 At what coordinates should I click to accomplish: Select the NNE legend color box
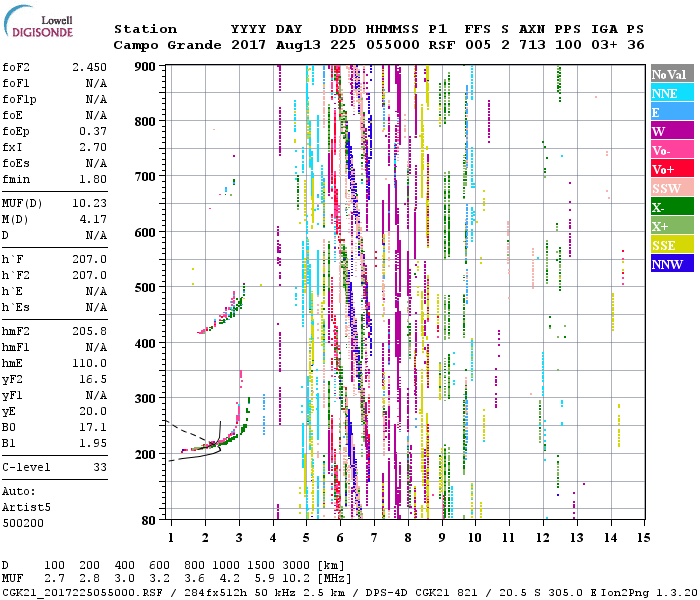coord(670,93)
